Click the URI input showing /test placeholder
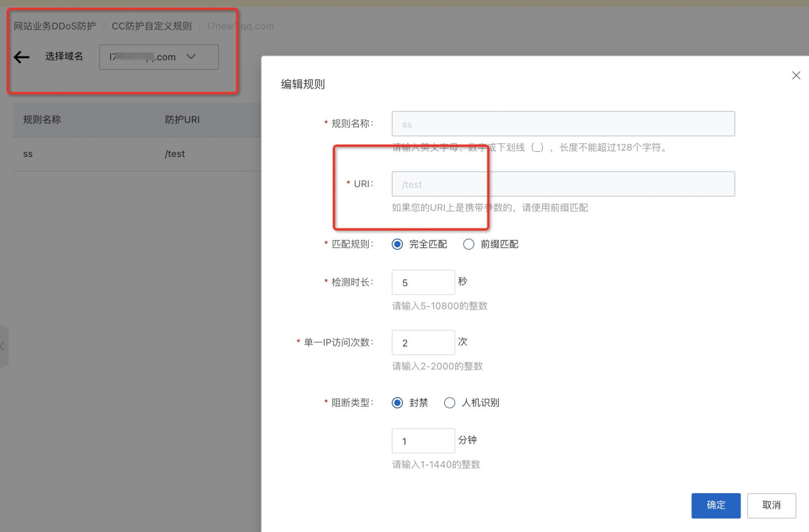 (563, 184)
